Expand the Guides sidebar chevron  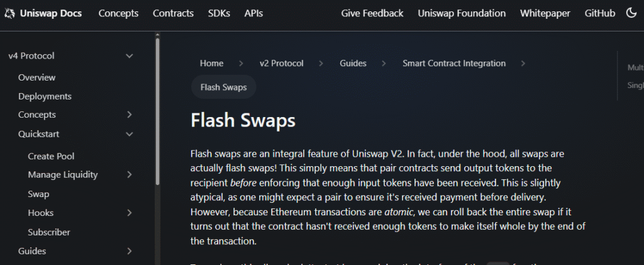[130, 251]
